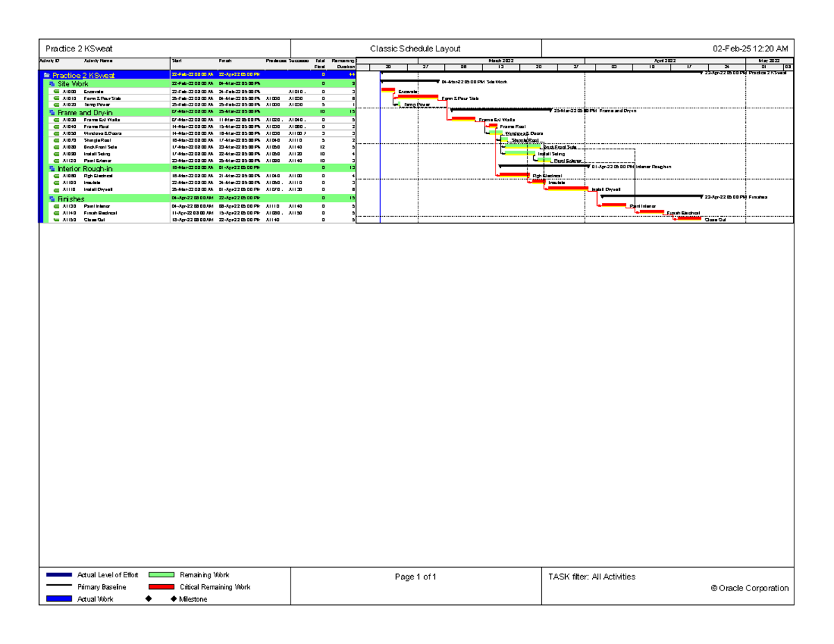This screenshot has height=644, width=834.
Task: Click the activity icon for A1100 Insulate
Action: (x=56, y=183)
